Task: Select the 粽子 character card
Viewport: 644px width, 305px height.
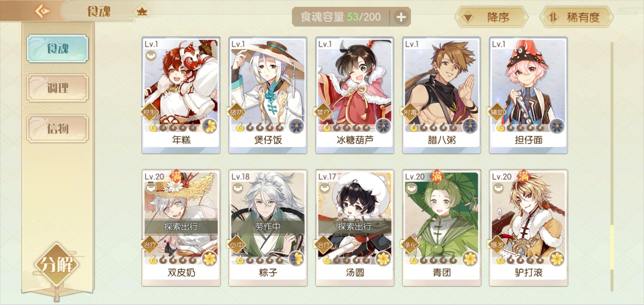Action: (x=268, y=228)
